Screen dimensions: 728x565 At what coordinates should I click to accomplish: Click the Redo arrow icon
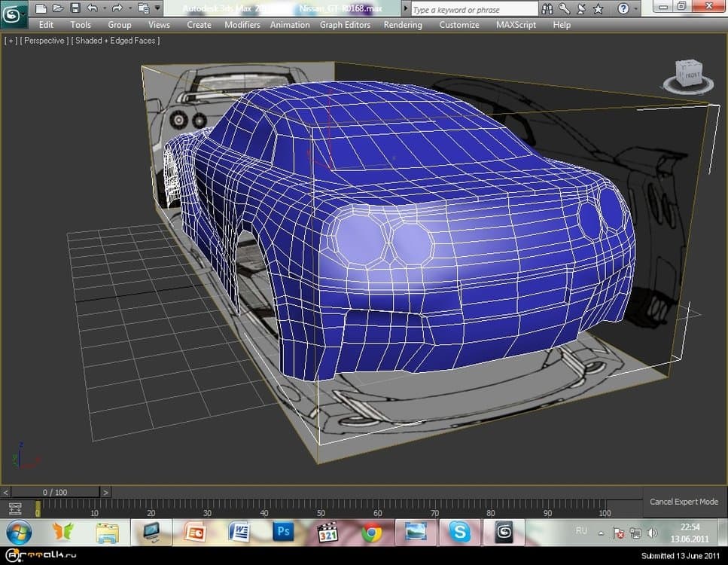117,8
